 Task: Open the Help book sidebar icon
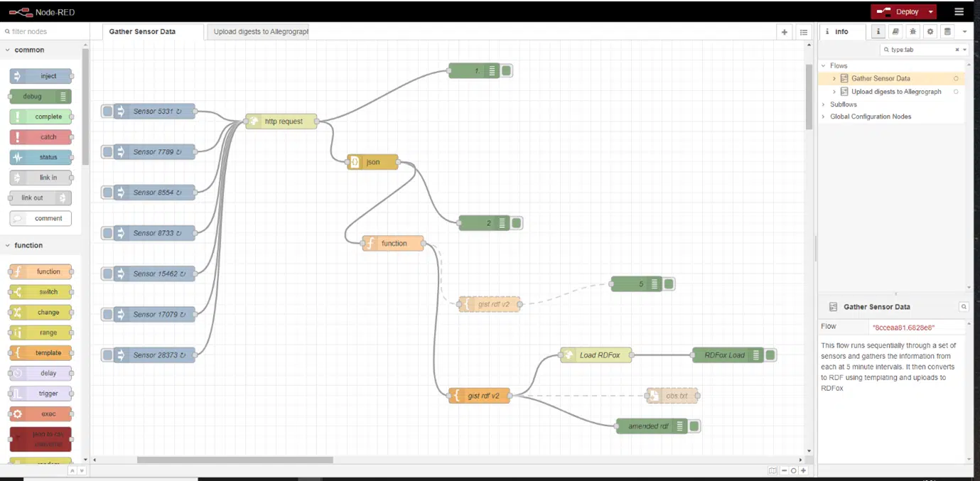(x=896, y=31)
